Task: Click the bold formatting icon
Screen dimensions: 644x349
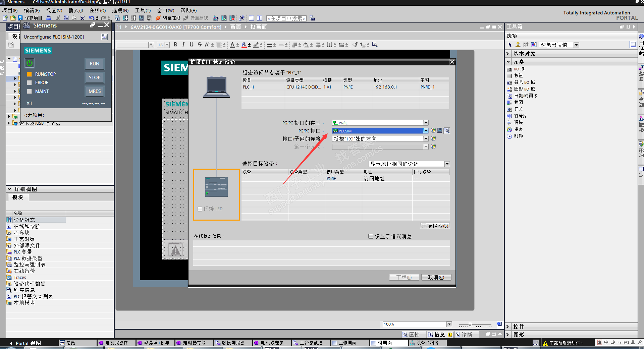Action: click(x=175, y=45)
